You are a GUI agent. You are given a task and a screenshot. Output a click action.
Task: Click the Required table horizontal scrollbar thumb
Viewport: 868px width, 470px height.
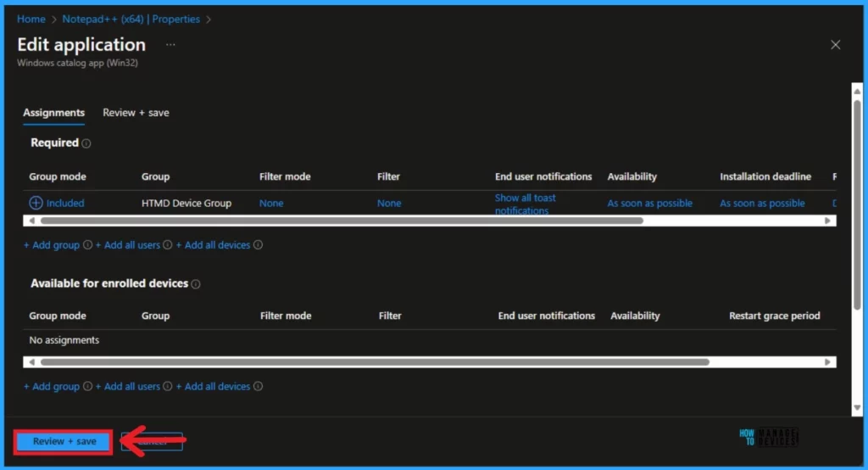tap(342, 221)
